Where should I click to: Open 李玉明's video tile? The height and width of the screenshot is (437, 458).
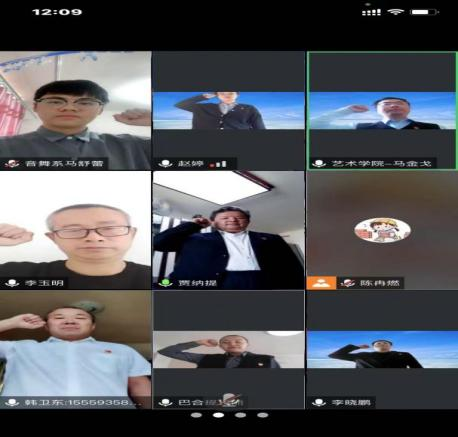(75, 230)
